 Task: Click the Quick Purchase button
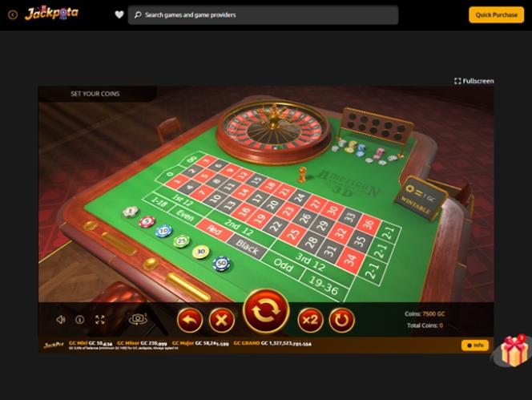click(497, 15)
